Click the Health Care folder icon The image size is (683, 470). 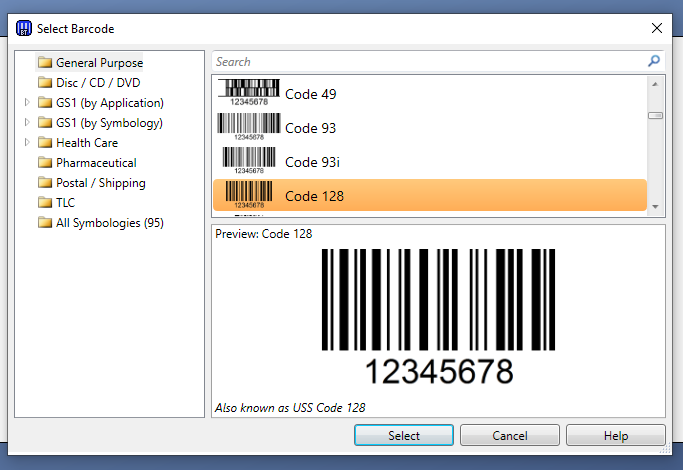click(45, 142)
